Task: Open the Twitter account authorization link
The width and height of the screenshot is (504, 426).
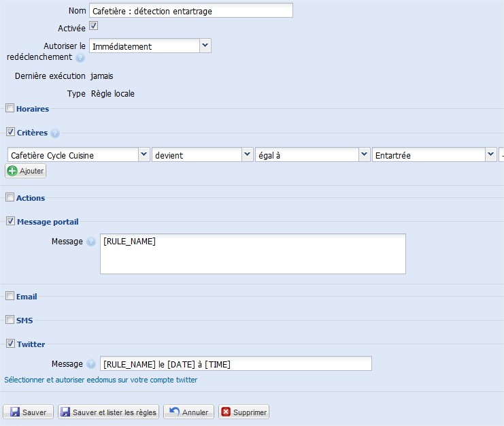Action: 101,380
